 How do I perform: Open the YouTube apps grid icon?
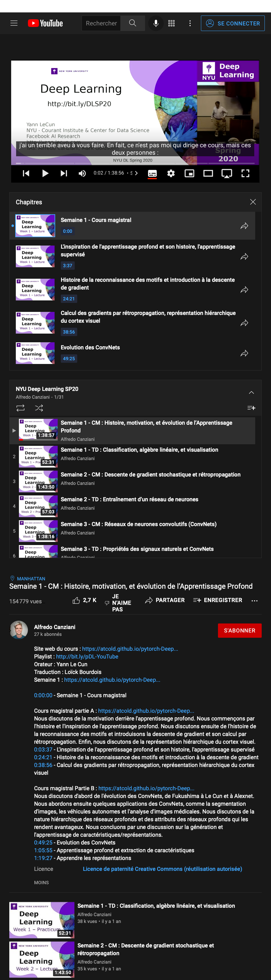172,23
